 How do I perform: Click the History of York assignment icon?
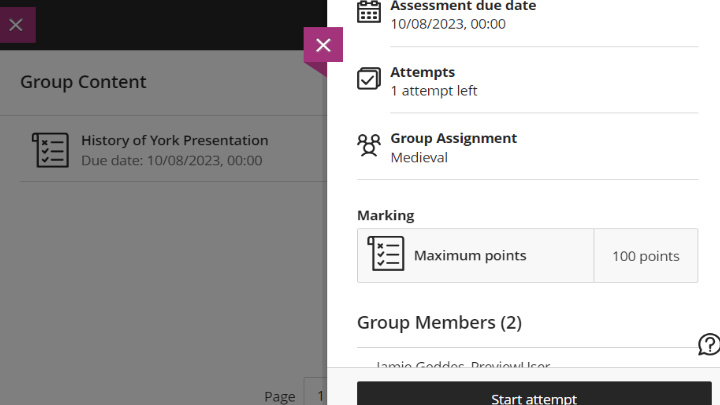point(51,150)
